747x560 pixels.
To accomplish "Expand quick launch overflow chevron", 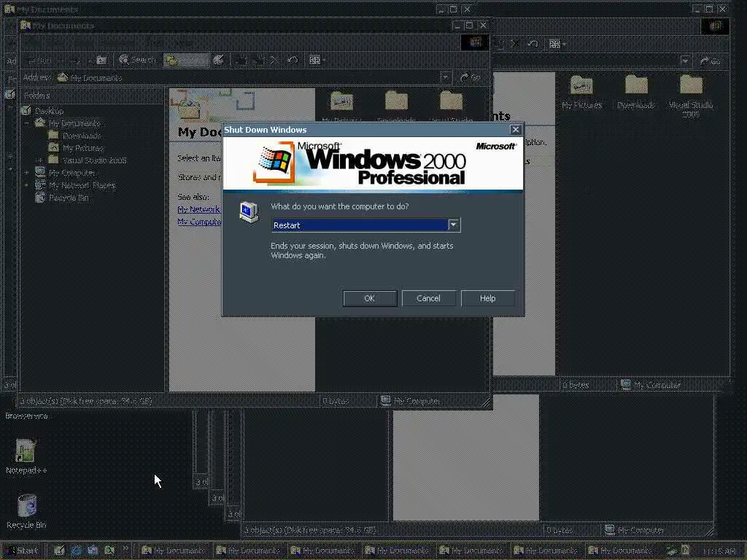I will pyautogui.click(x=125, y=548).
